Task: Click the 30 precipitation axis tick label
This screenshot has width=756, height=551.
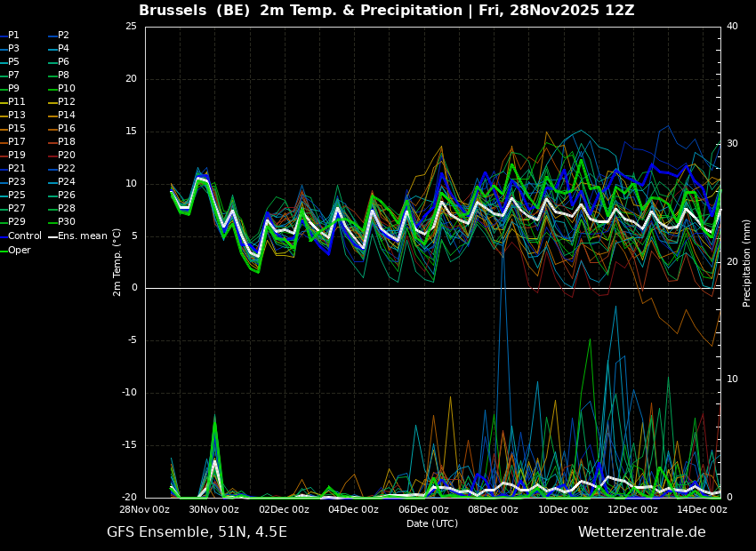Action: click(732, 144)
